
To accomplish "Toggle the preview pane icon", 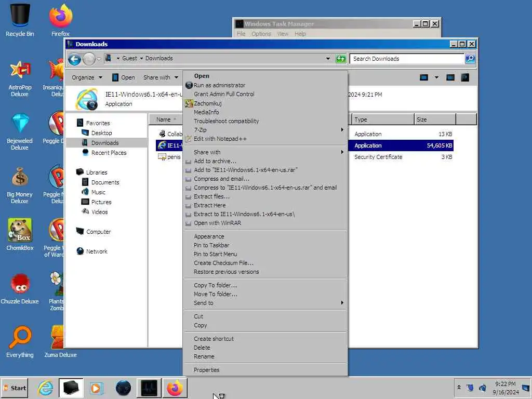I will click(x=450, y=77).
